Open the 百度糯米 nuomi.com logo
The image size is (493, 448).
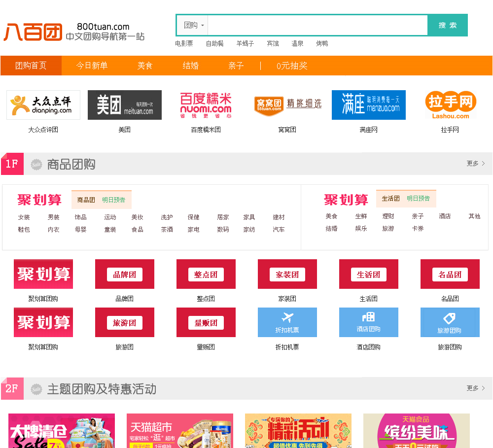coord(206,105)
